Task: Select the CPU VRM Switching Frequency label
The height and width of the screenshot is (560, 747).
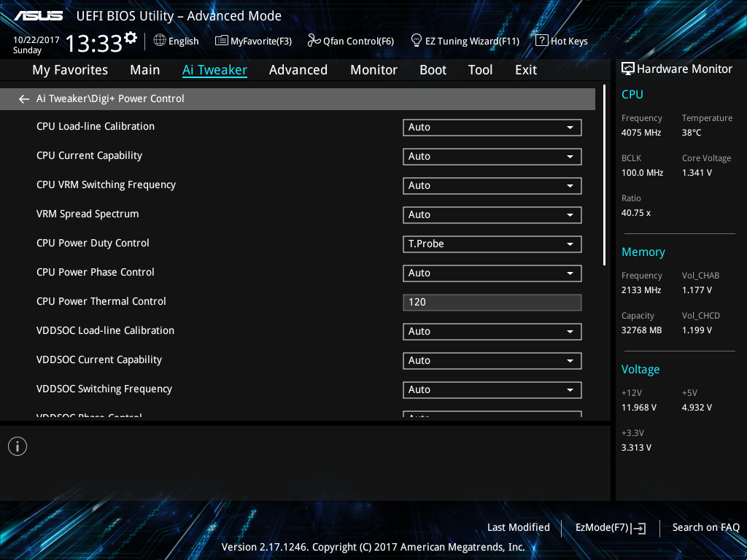Action: click(x=106, y=184)
